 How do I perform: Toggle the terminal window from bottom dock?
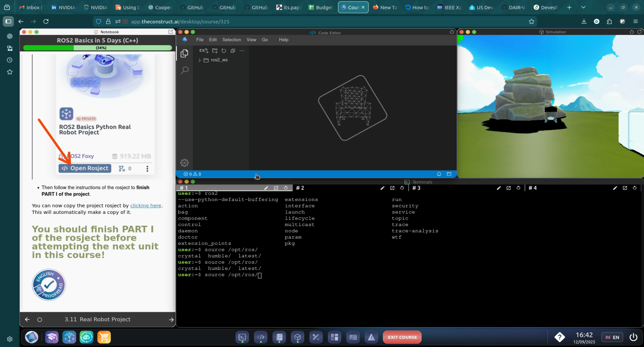[x=242, y=337]
